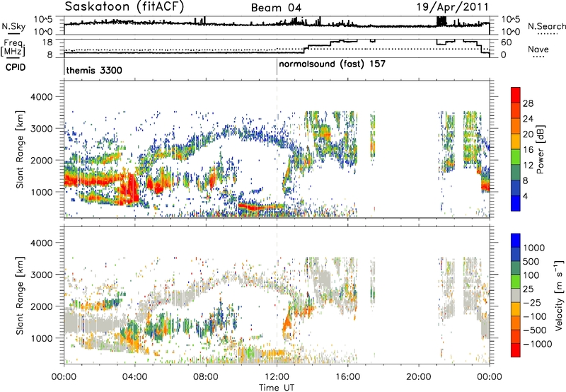Click the dashed 12:00 marker line in power panel
Viewport: 566px width, 392px height.
click(277, 149)
